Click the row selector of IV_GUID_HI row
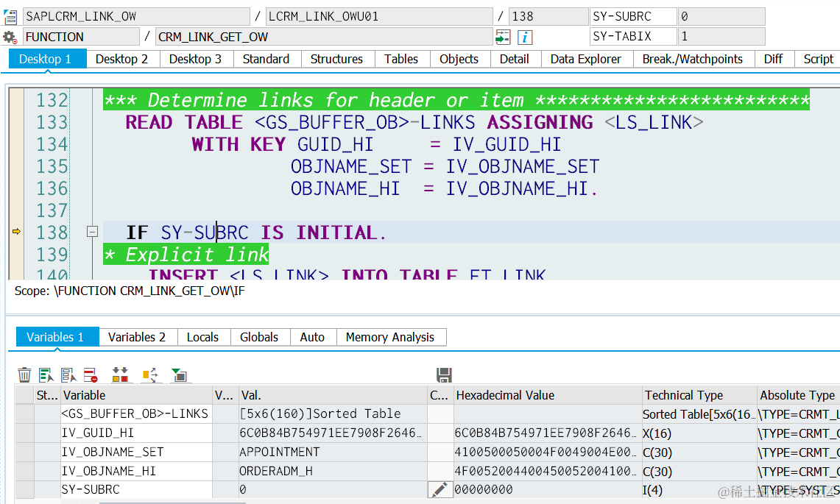 [24, 433]
